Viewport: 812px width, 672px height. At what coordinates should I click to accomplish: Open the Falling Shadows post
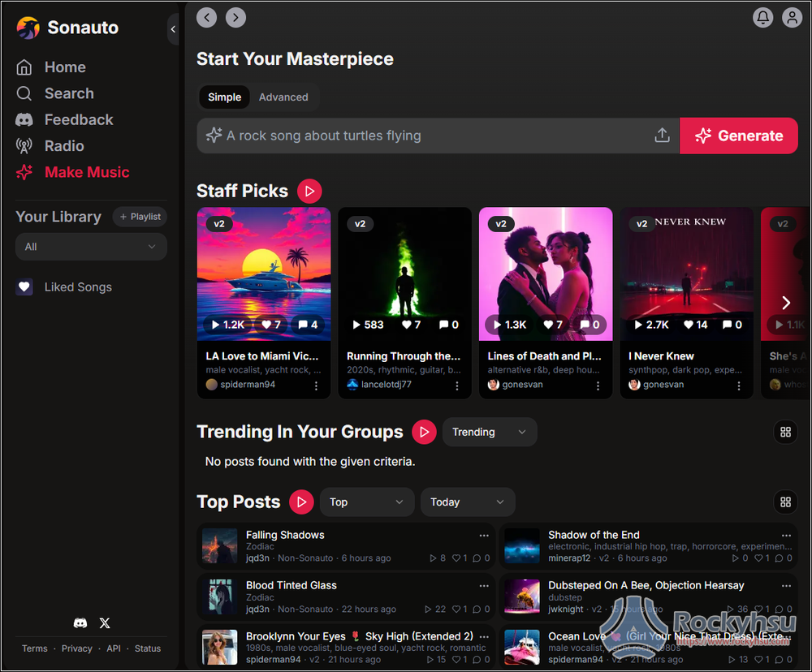[285, 535]
